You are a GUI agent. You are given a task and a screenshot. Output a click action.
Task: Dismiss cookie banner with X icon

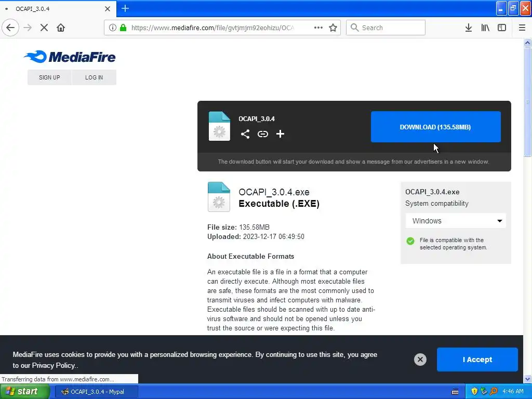420,360
